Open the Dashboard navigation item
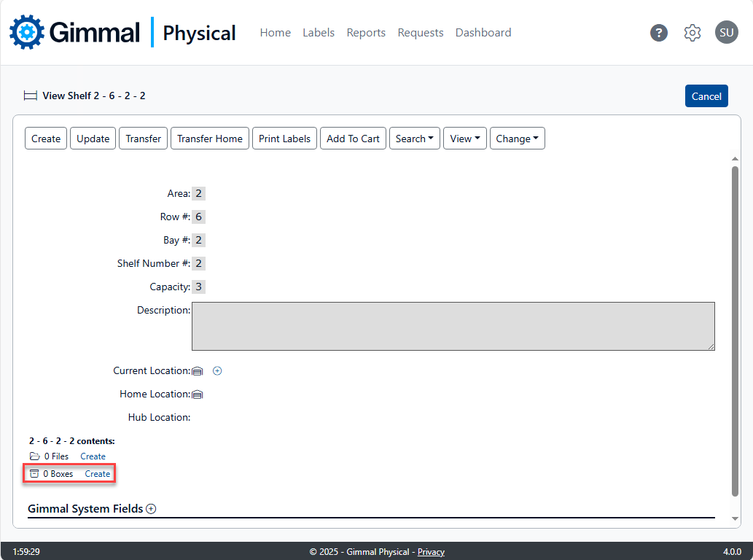This screenshot has width=753, height=560. click(x=483, y=33)
